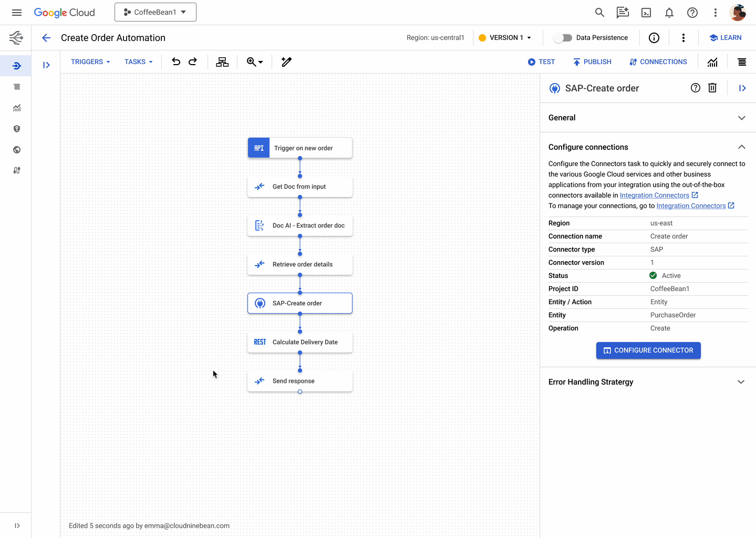View the integration metrics chart
Screen dimensions: 756x538
coord(712,61)
